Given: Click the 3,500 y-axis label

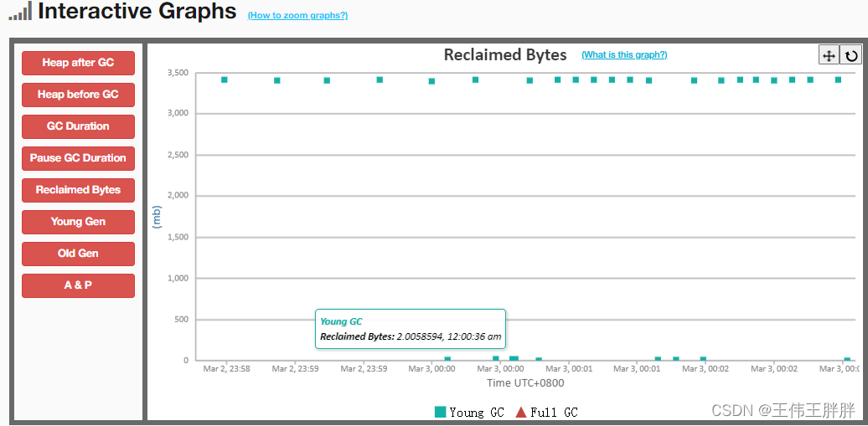Looking at the screenshot, I should [178, 73].
